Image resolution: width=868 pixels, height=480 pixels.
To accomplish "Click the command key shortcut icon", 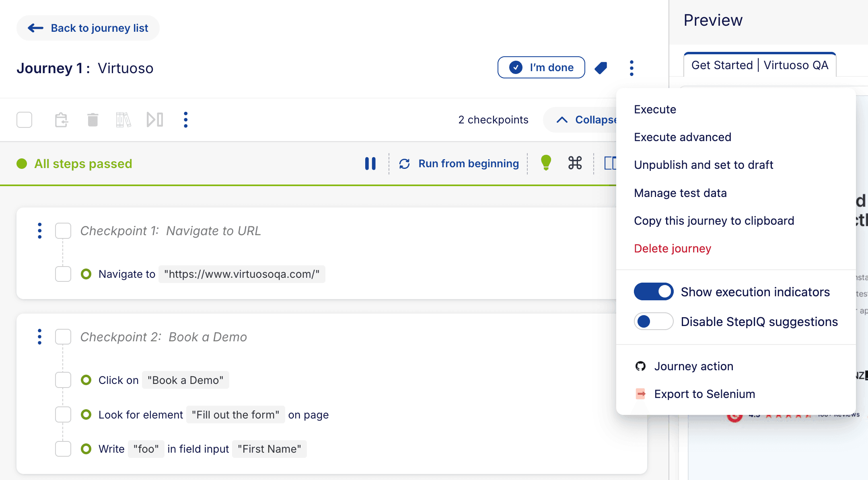I will 575,163.
